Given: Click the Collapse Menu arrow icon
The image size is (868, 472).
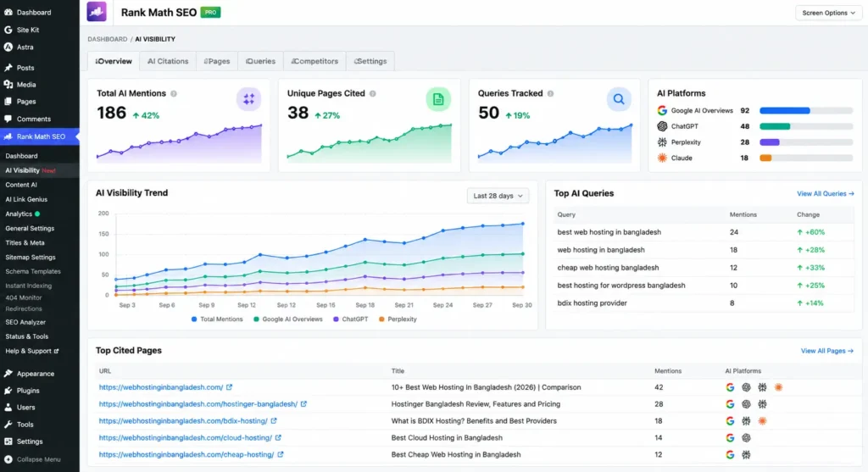Looking at the screenshot, I should 8,459.
